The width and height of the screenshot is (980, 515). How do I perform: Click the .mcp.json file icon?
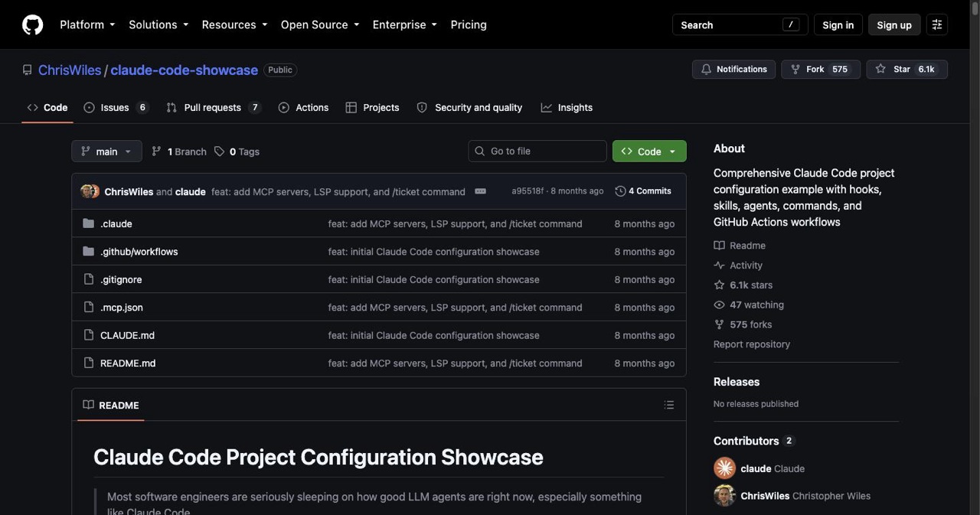click(x=88, y=308)
